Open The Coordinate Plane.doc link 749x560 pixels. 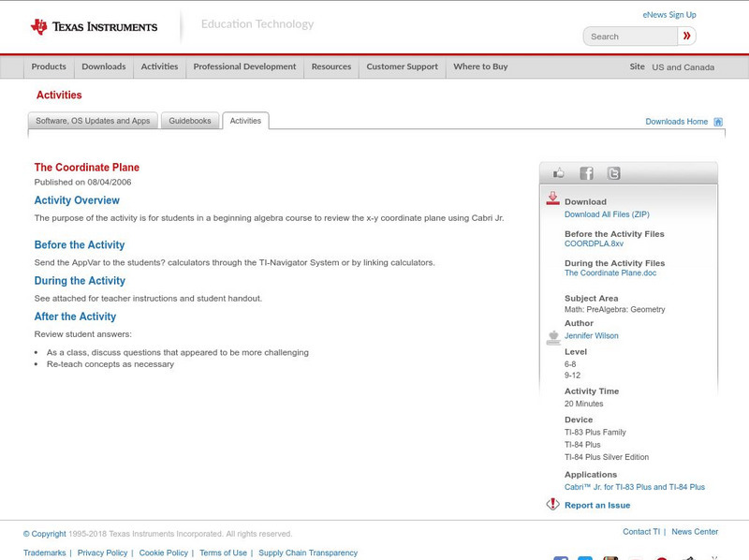610,273
